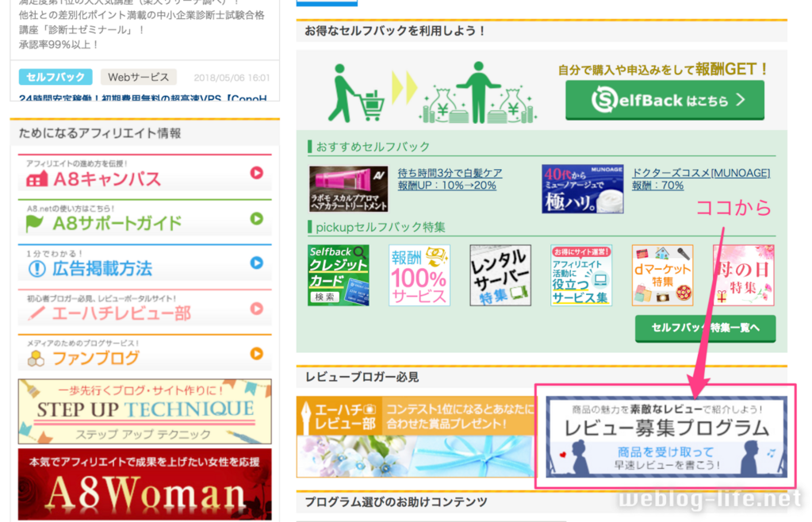Open the MUNOAGE 極ハリ product thumbnail
The height and width of the screenshot is (522, 812).
(x=582, y=189)
